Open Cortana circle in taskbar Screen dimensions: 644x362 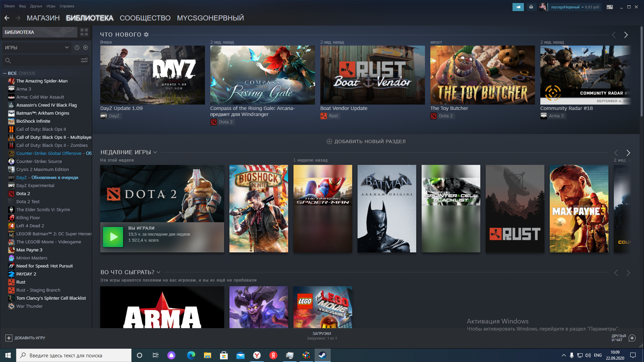point(140,355)
